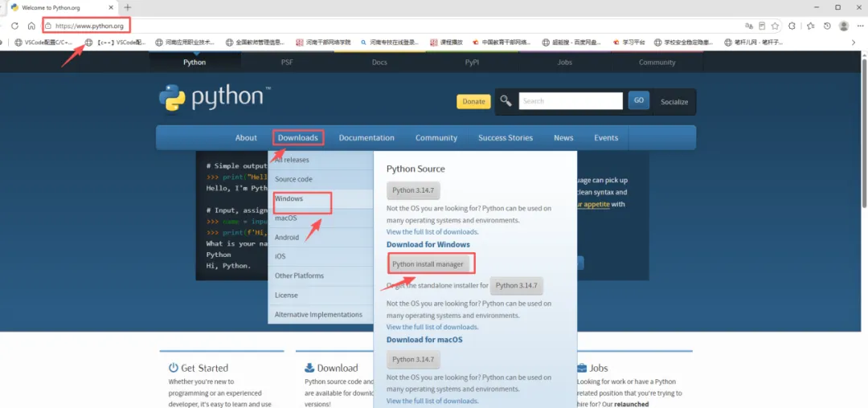Open the Success Stories menu

tap(506, 137)
